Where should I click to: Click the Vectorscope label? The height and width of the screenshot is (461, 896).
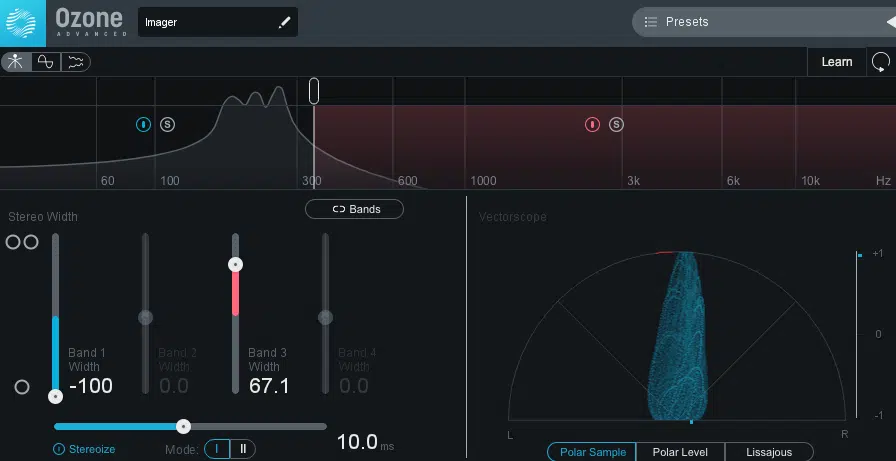513,217
